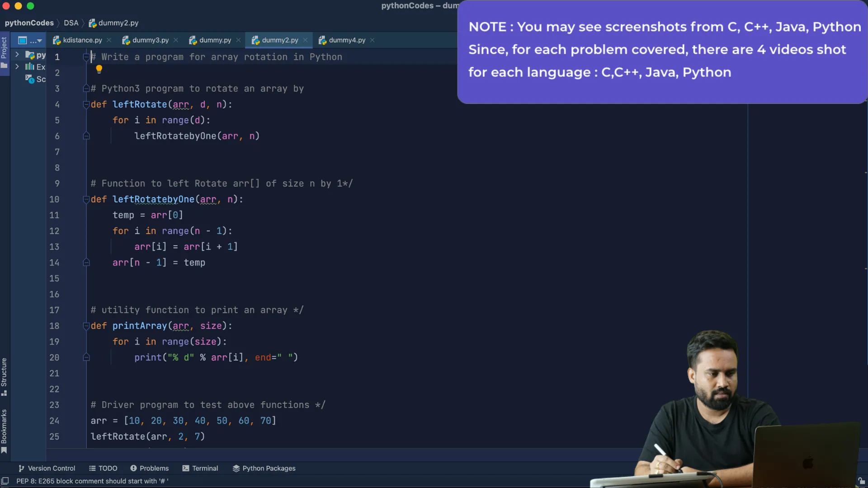Open Python Packages tool window

click(x=264, y=468)
